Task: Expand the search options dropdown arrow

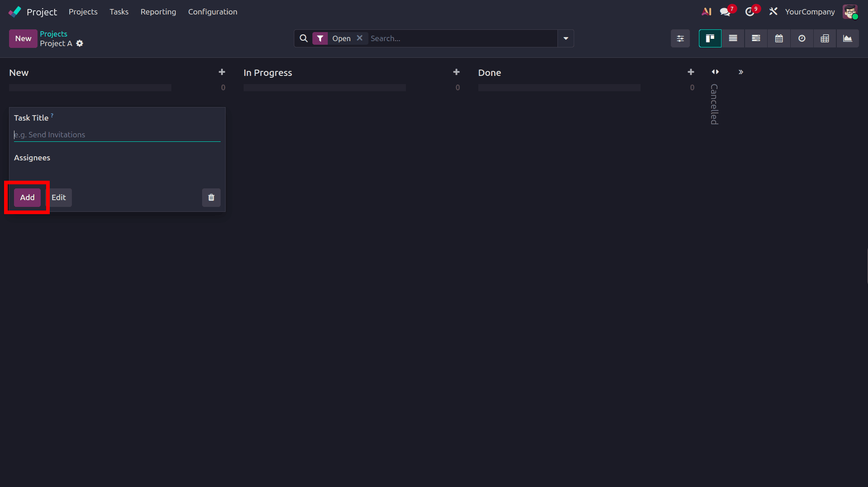Action: 566,38
